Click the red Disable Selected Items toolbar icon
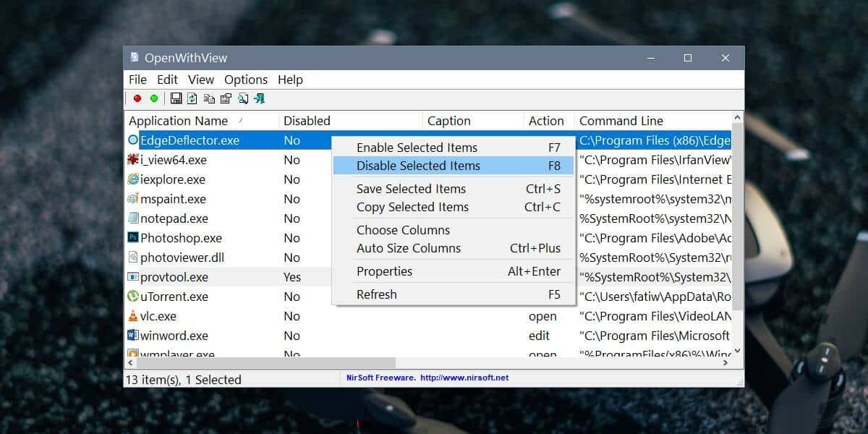Viewport: 868px width, 434px height. point(137,98)
